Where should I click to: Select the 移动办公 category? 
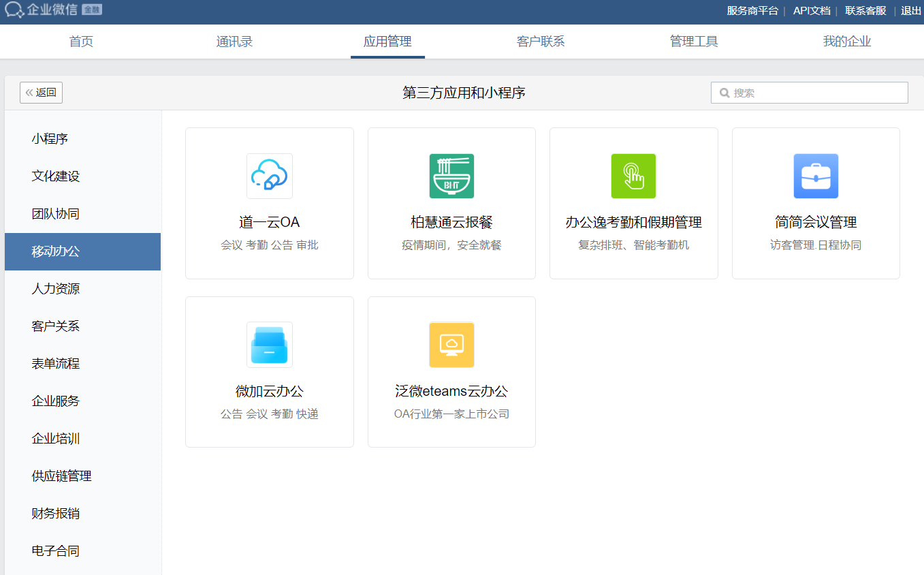click(x=82, y=251)
